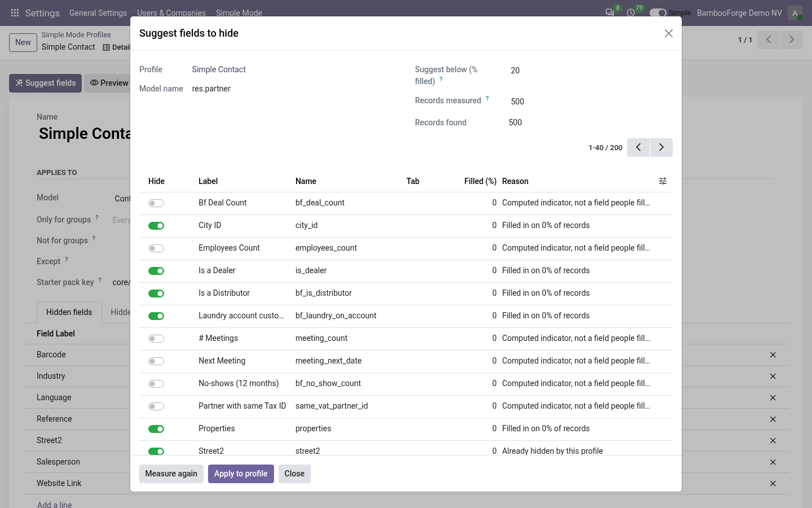
Task: Open the column settings adjust icon
Action: click(663, 181)
